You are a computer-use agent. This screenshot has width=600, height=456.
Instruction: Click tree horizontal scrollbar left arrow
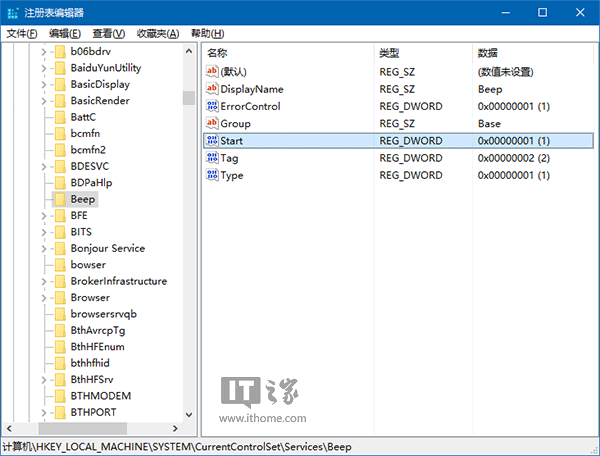point(10,428)
